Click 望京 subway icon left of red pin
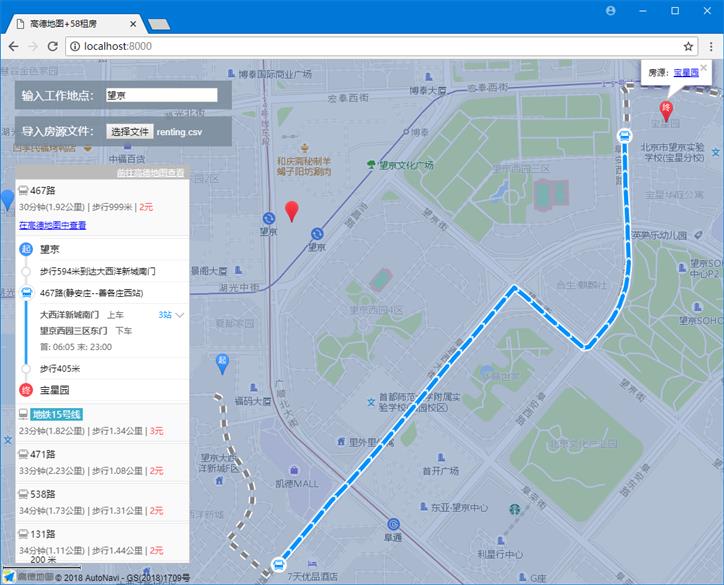This screenshot has height=585, width=724. pos(269,218)
